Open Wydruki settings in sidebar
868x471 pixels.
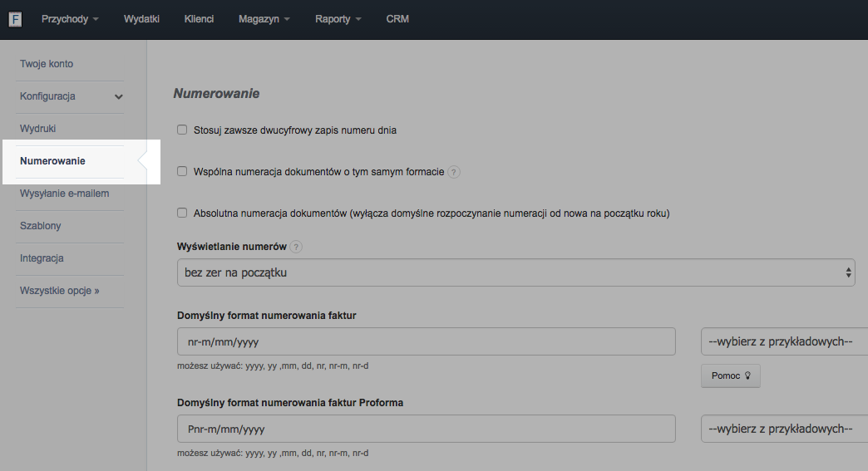pyautogui.click(x=37, y=128)
